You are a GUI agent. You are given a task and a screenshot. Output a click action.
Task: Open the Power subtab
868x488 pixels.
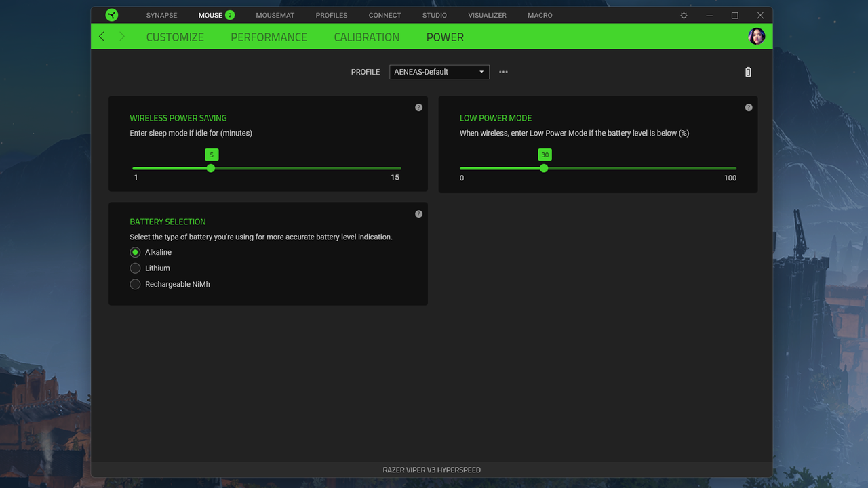tap(445, 37)
